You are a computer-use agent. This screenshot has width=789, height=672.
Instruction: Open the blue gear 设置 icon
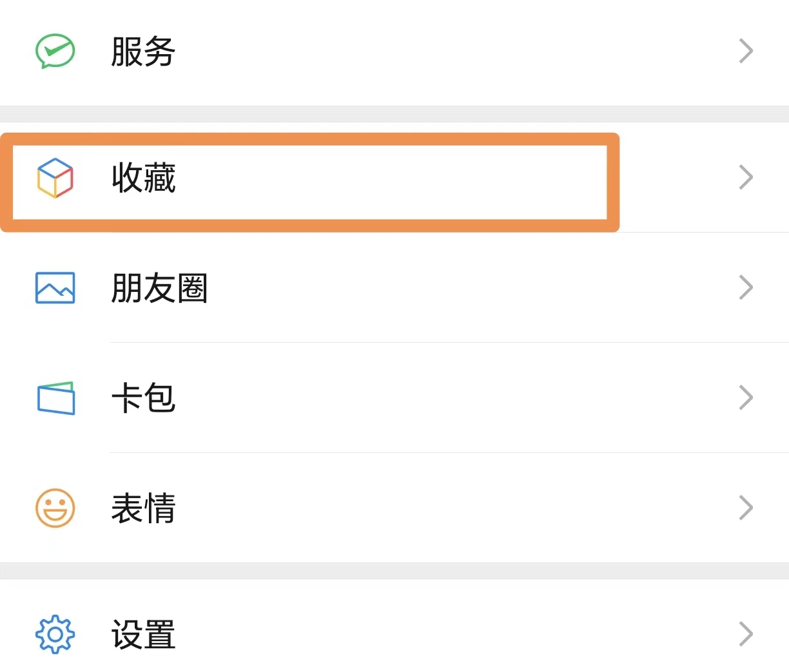pos(55,635)
